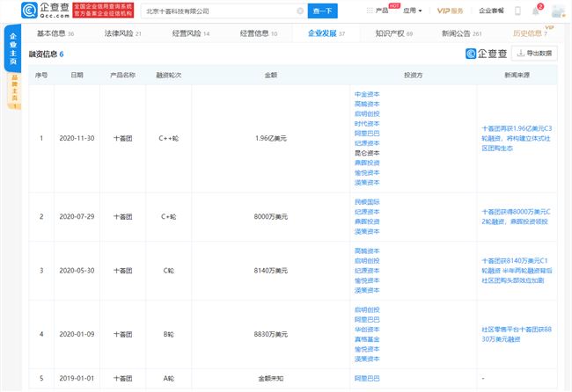Open the VIP服务 link
The width and height of the screenshot is (572, 392).
[x=450, y=11]
